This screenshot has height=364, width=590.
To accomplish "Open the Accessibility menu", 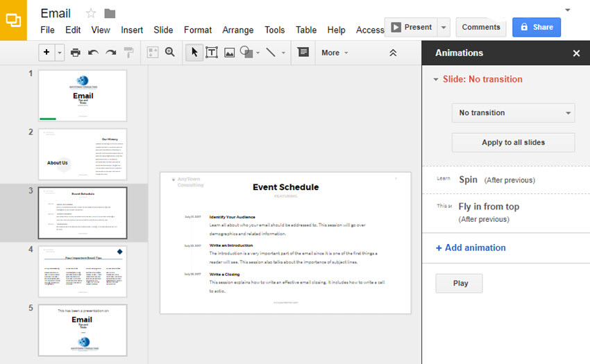I will (x=370, y=30).
